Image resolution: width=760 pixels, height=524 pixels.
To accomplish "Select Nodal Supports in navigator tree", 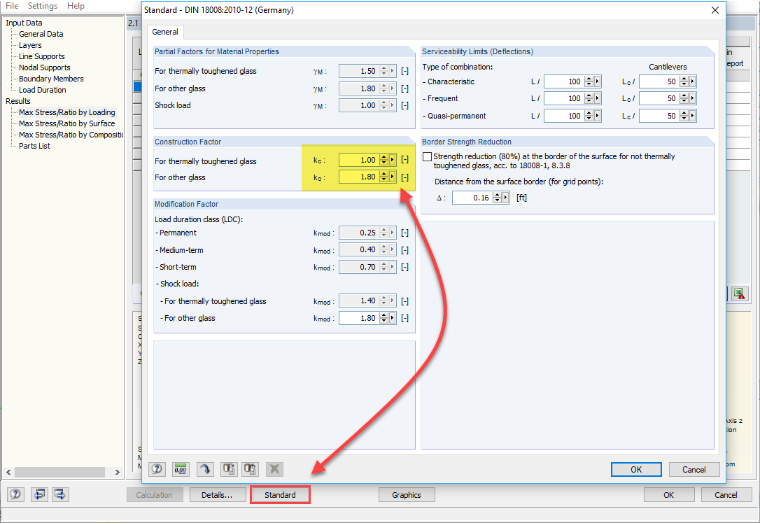I will coord(45,67).
